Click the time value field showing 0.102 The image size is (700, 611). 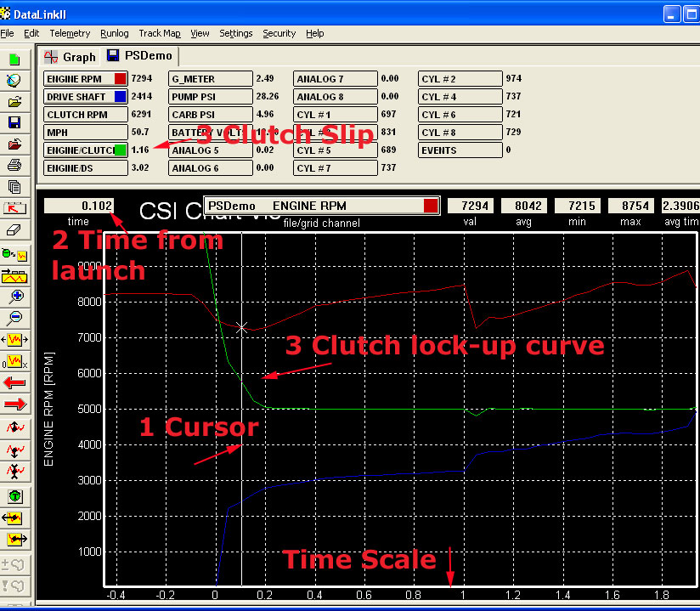coord(81,206)
